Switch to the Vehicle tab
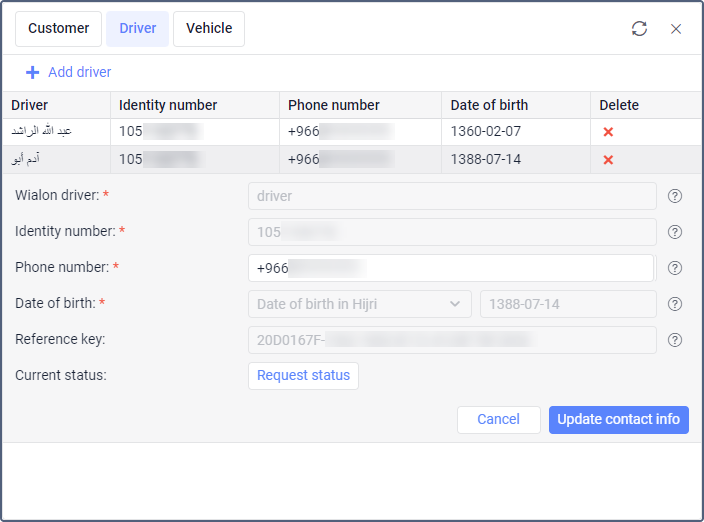Image resolution: width=704 pixels, height=522 pixels. click(209, 29)
